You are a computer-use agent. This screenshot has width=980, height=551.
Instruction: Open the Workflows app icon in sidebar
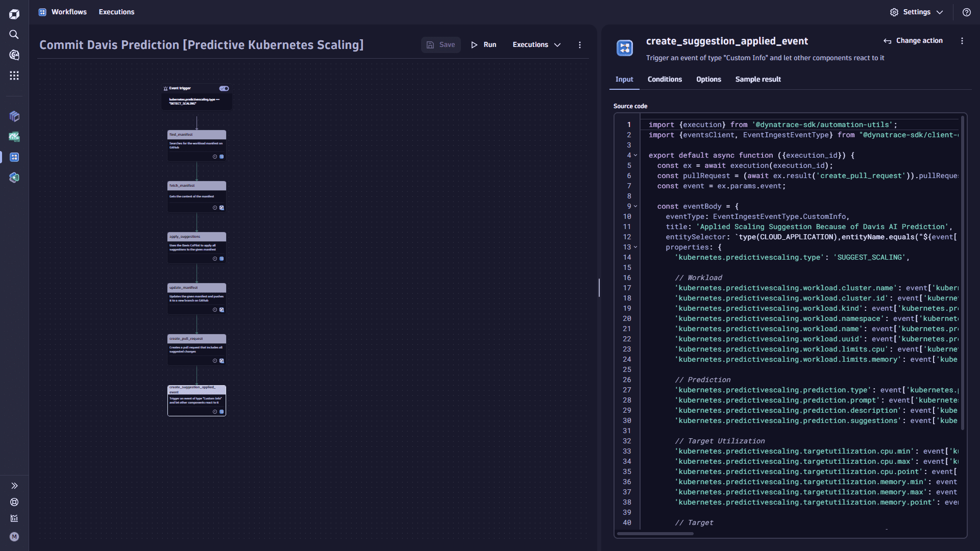click(x=14, y=157)
